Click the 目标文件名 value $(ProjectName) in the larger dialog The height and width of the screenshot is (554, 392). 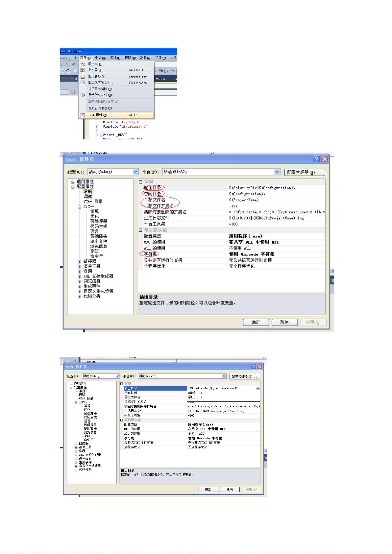click(244, 200)
